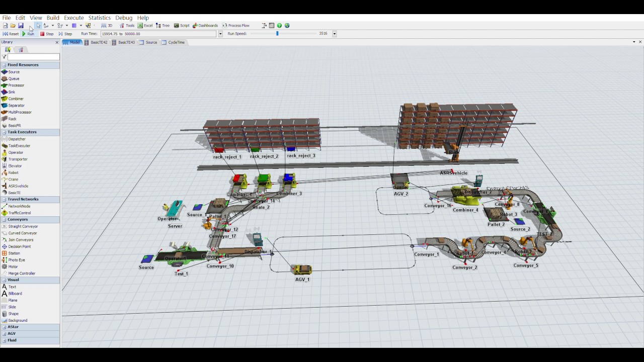Screen dimensions: 644x362
Task: Stop the simulation run
Action: pos(47,34)
